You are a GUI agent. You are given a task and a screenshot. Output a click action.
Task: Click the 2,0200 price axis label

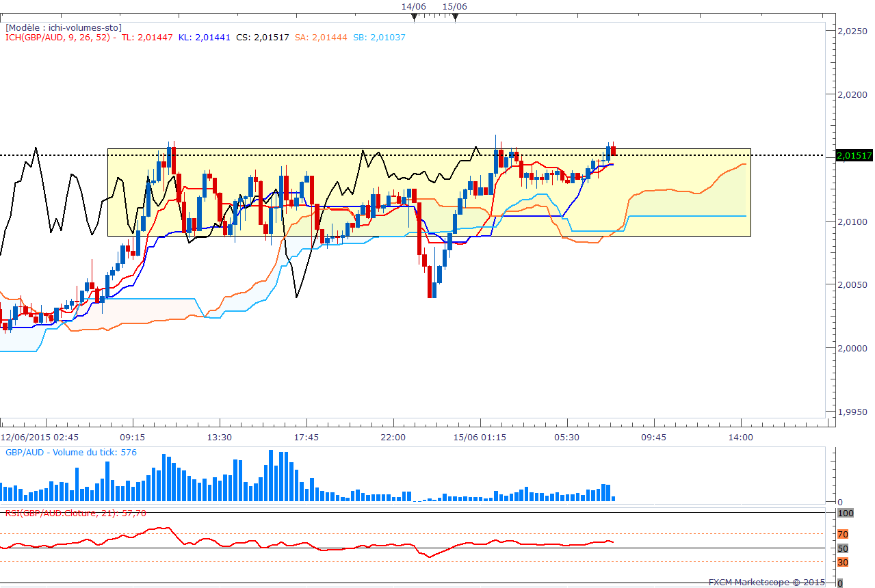[x=854, y=94]
